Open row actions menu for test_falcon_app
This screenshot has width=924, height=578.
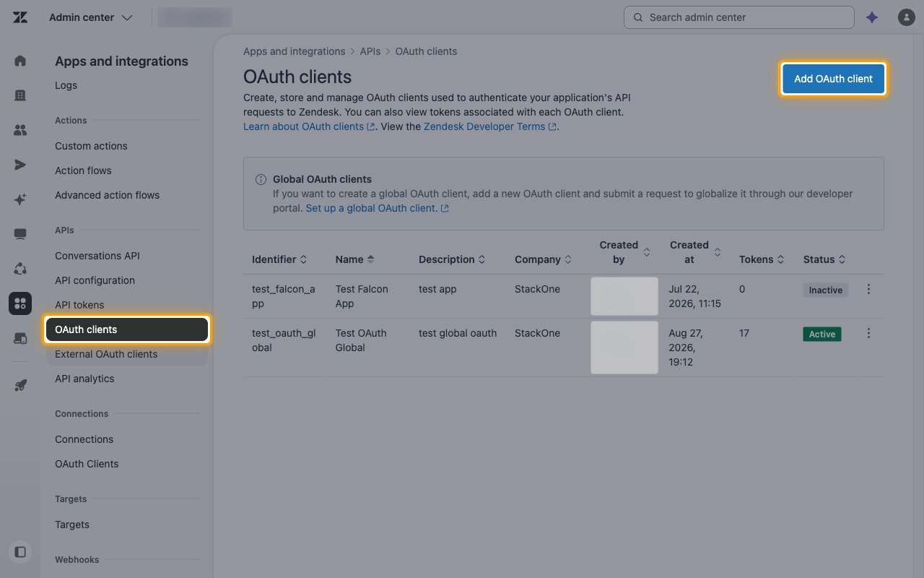click(868, 289)
